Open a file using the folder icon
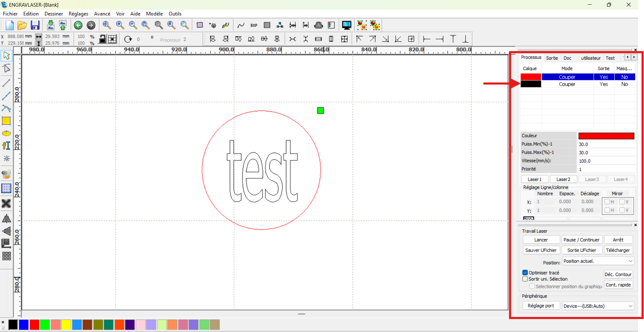Viewport: 644px width, 332px height. (22, 25)
